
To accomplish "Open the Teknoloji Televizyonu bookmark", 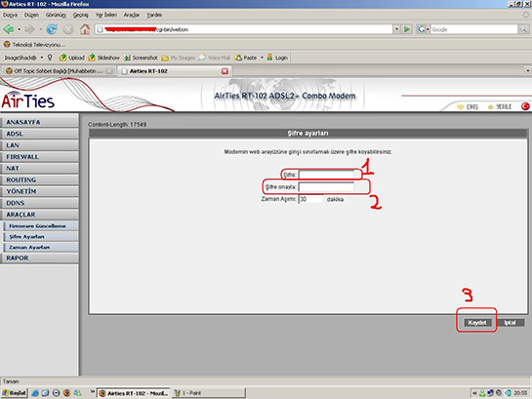I will point(34,45).
